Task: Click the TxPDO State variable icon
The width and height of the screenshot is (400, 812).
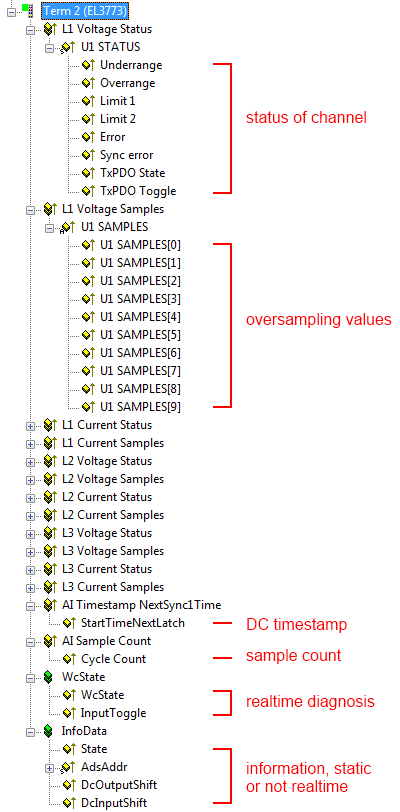Action: click(x=88, y=173)
